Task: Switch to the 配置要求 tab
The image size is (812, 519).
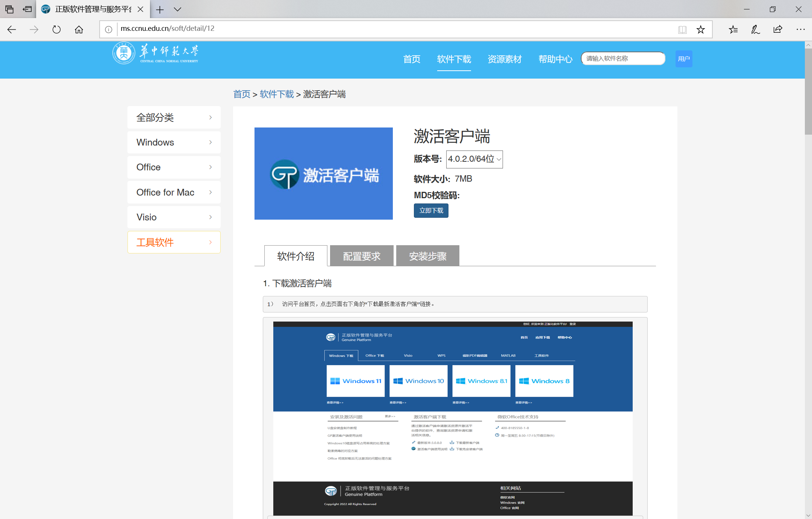Action: [362, 256]
